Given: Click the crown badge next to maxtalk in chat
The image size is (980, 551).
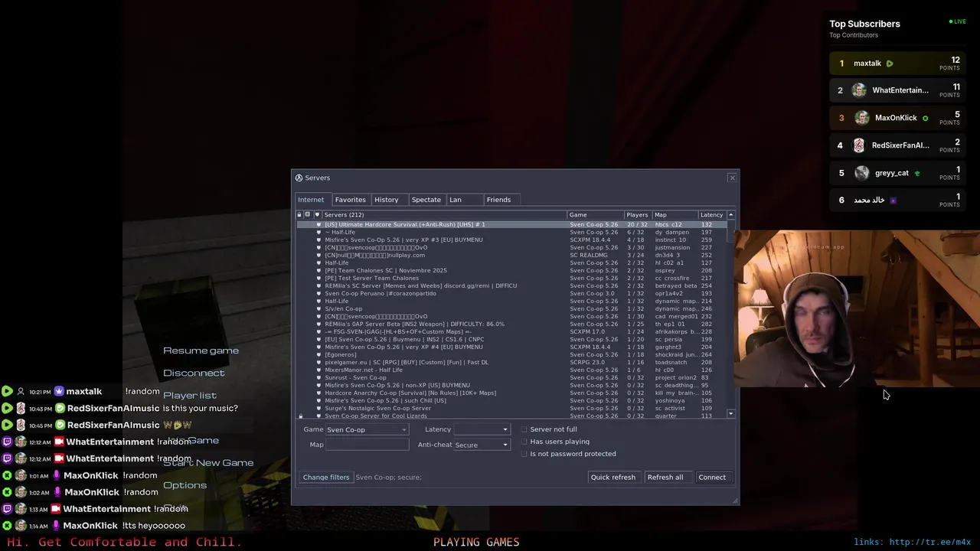Looking at the screenshot, I should pyautogui.click(x=59, y=391).
